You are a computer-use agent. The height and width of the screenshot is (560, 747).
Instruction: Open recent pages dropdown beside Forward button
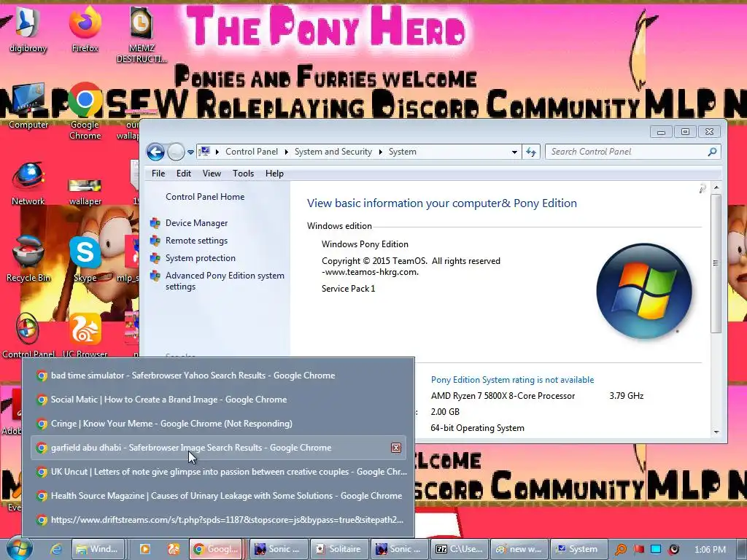pyautogui.click(x=190, y=152)
